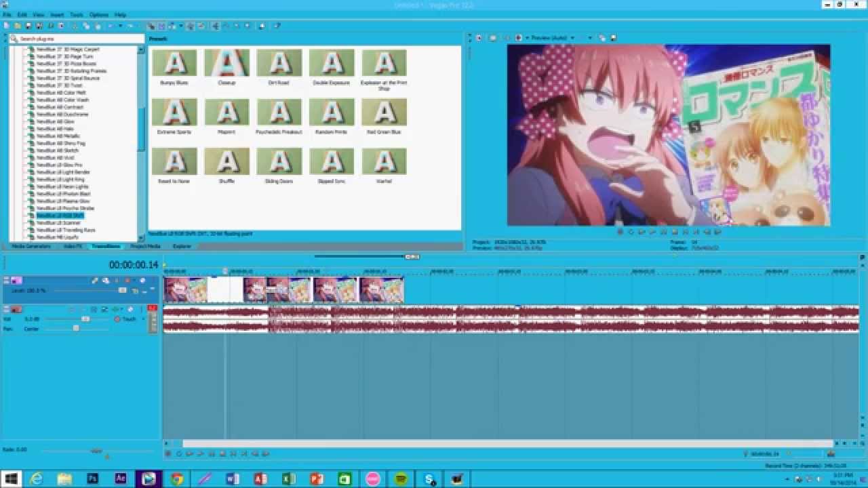Screen dimensions: 868x488
Task: Open audio track FX green icon
Action: coord(115,309)
